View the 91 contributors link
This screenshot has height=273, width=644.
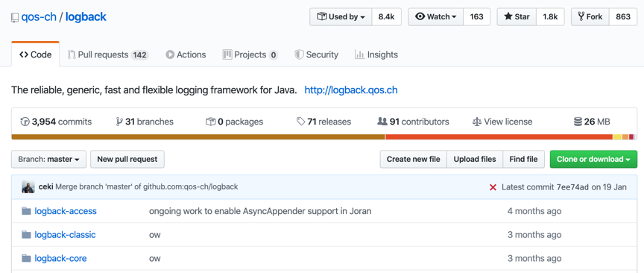[413, 122]
